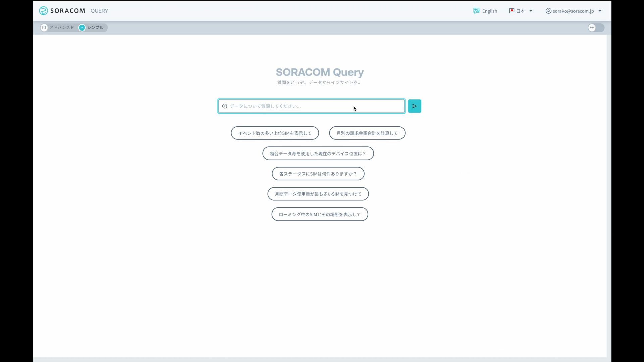This screenshot has width=644, height=362.
Task: Expand the sorako@soracom.jp account menu
Action: [x=574, y=11]
